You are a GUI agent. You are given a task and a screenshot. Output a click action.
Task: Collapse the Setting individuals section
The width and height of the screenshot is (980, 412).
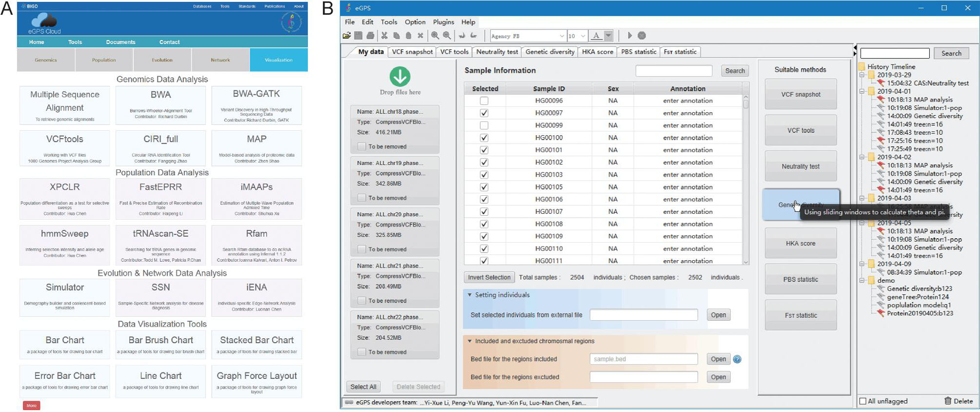(470, 295)
